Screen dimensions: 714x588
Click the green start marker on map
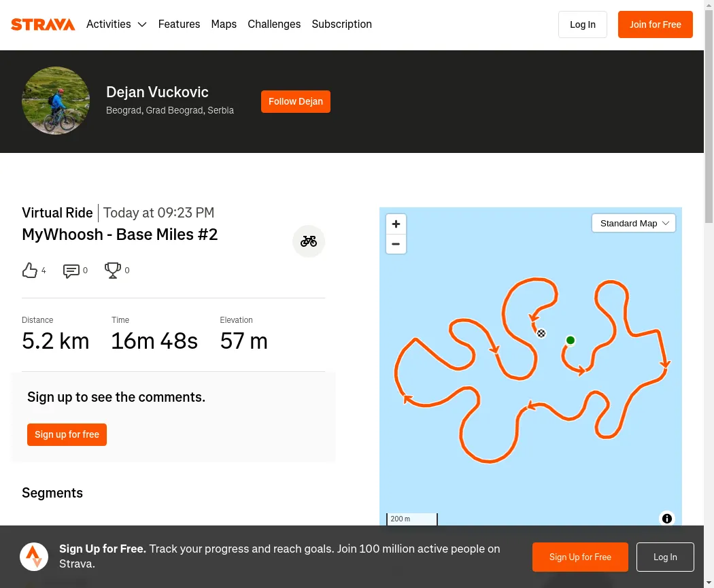570,340
